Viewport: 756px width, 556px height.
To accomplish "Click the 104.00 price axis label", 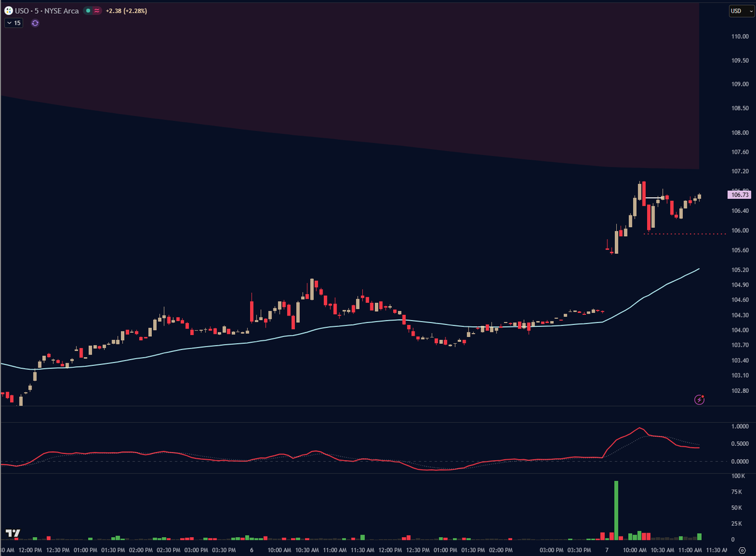I will [740, 330].
